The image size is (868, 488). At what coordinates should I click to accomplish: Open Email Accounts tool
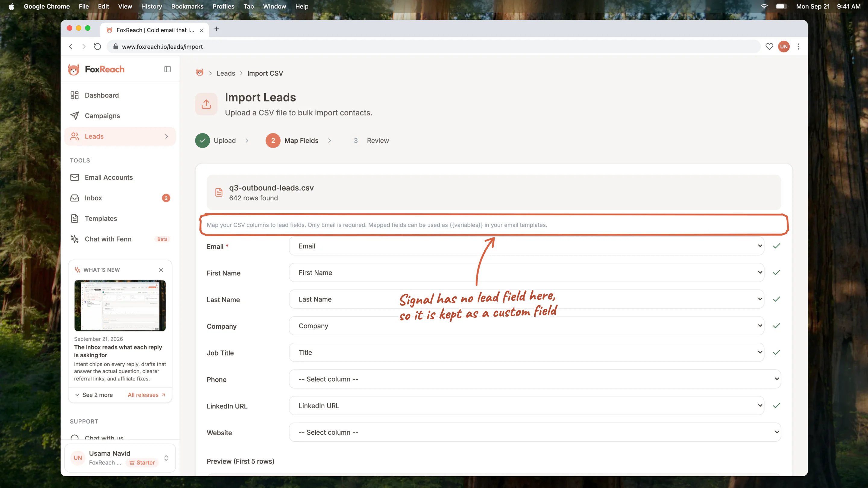tap(120, 177)
